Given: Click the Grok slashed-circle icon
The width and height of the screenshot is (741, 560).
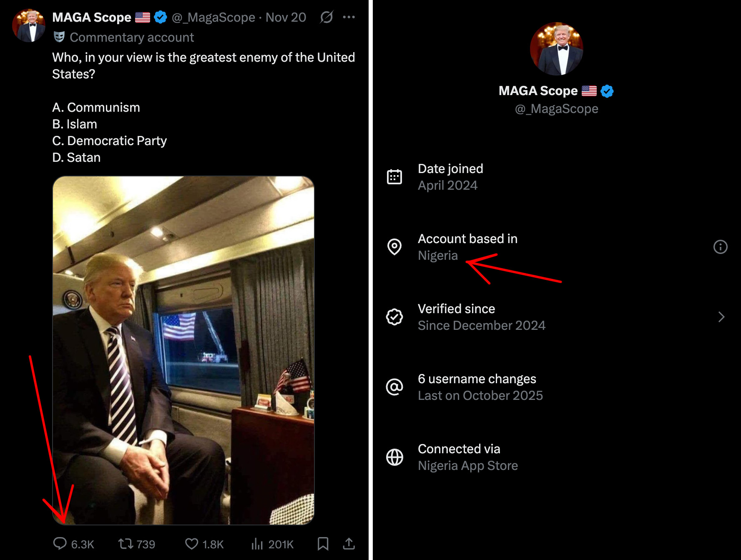Looking at the screenshot, I should pos(326,17).
